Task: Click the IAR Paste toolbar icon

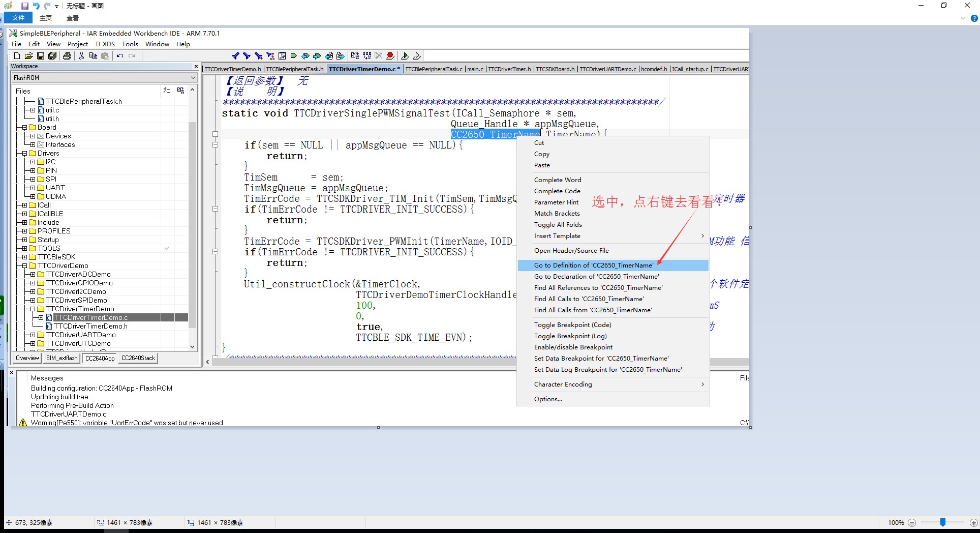Action: [105, 56]
